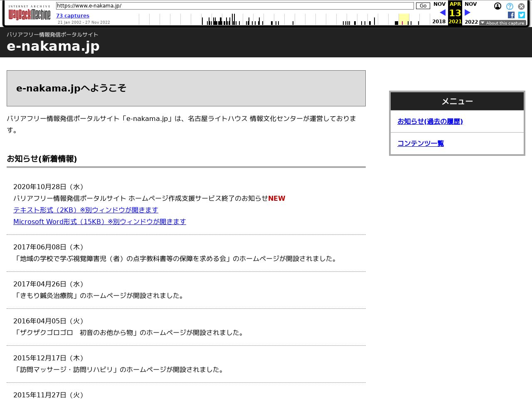Go to next capture arrow
This screenshot has height=399, width=532.
click(x=468, y=13)
